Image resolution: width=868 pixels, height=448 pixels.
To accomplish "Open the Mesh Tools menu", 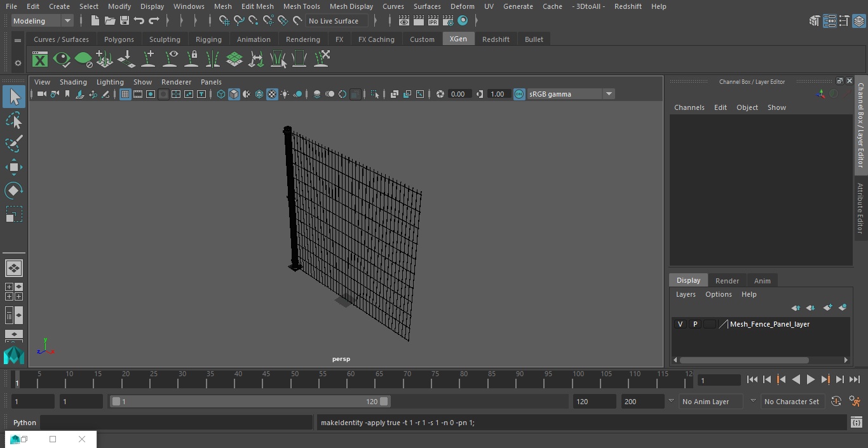I will [301, 6].
